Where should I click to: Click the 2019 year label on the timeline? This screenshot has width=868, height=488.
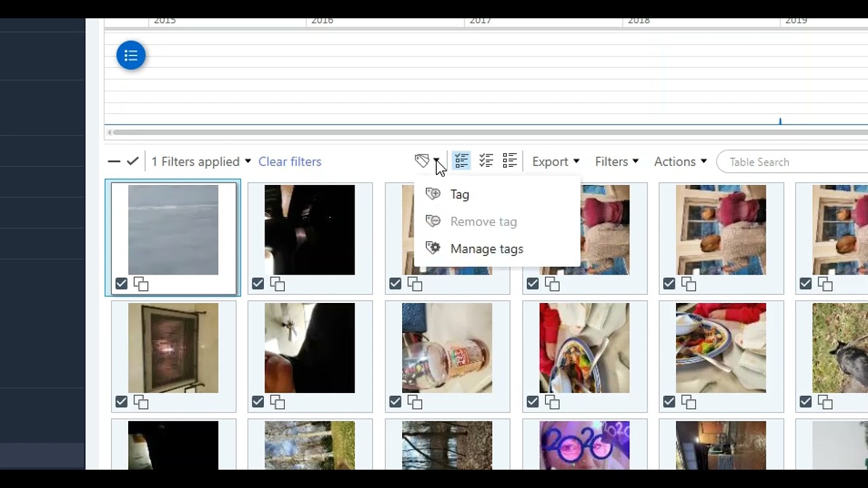[796, 20]
